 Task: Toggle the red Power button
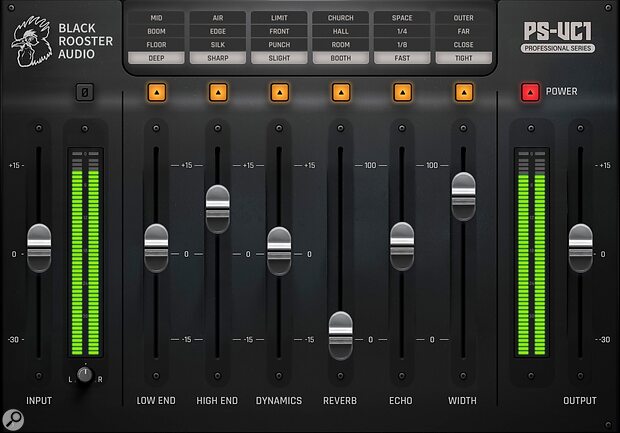coord(530,92)
